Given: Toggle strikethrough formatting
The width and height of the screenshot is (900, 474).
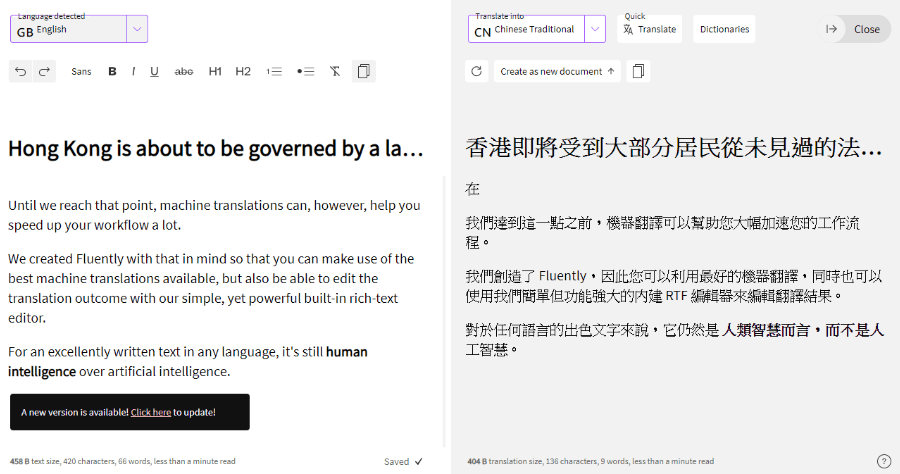Looking at the screenshot, I should 184,71.
